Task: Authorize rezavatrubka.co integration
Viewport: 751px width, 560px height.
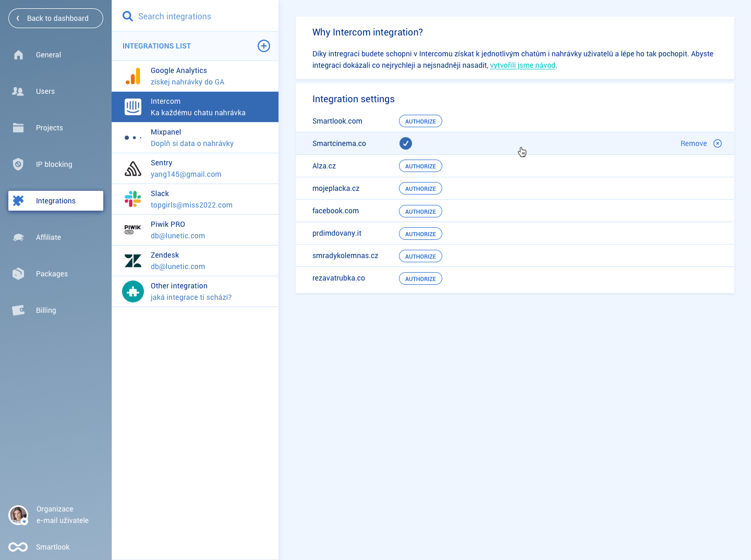Action: pos(420,278)
